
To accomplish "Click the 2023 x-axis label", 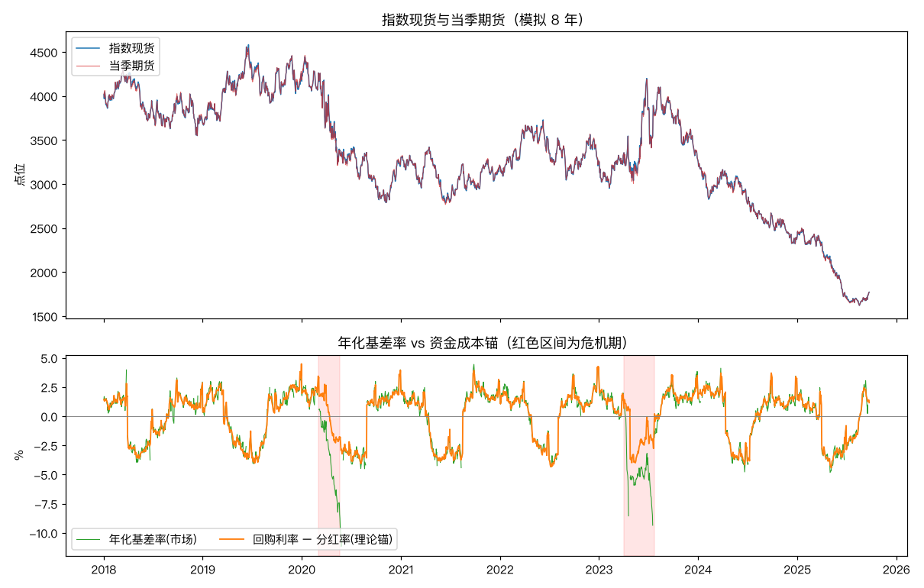I will (x=599, y=569).
